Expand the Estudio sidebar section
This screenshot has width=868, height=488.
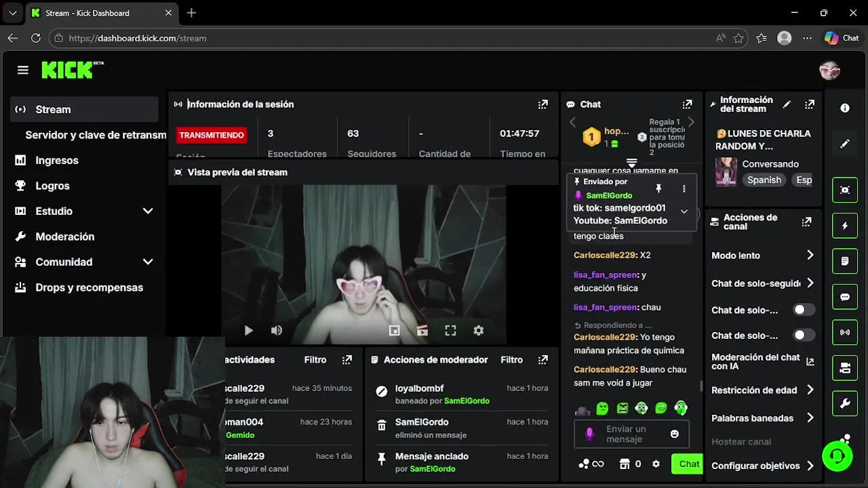click(x=148, y=211)
